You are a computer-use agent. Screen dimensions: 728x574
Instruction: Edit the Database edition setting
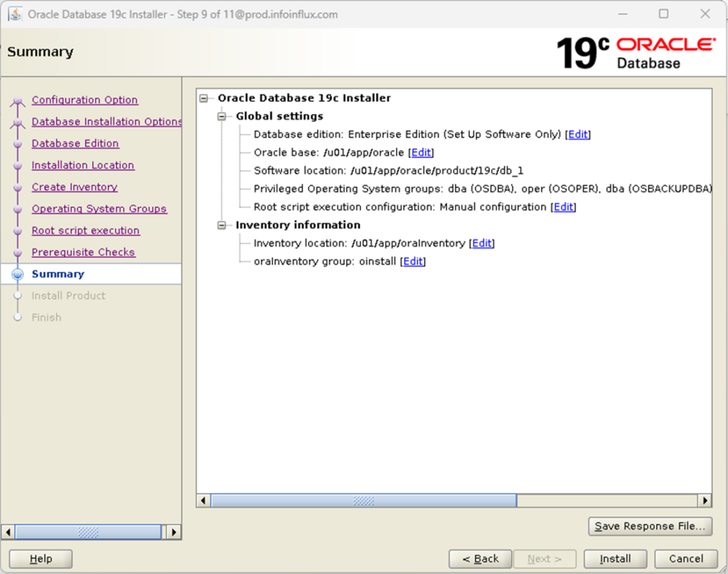pos(577,134)
